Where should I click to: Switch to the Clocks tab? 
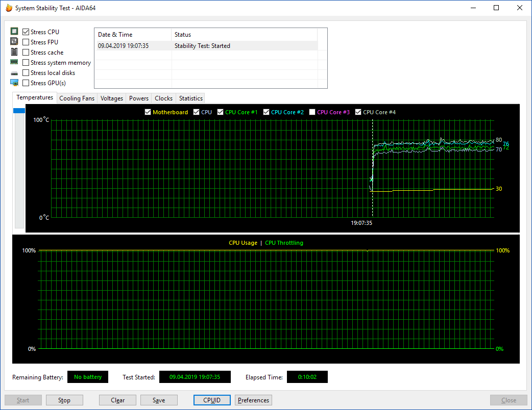point(163,98)
